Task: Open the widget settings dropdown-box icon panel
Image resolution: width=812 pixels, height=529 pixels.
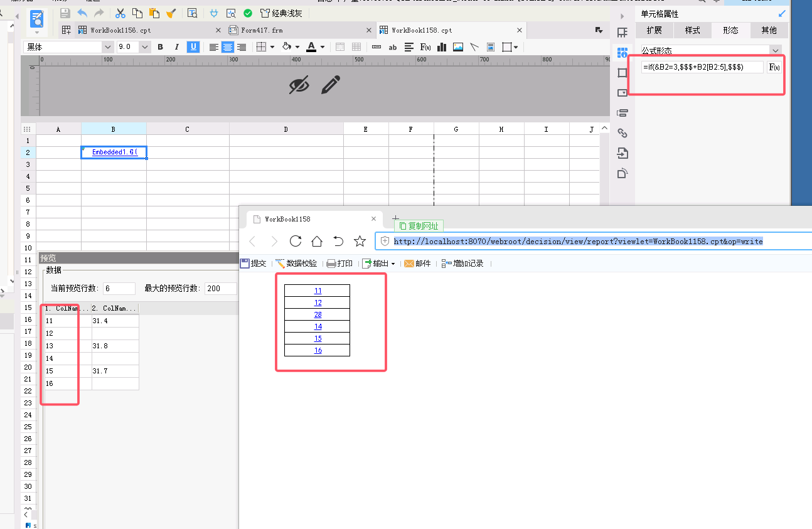Action: (622, 93)
